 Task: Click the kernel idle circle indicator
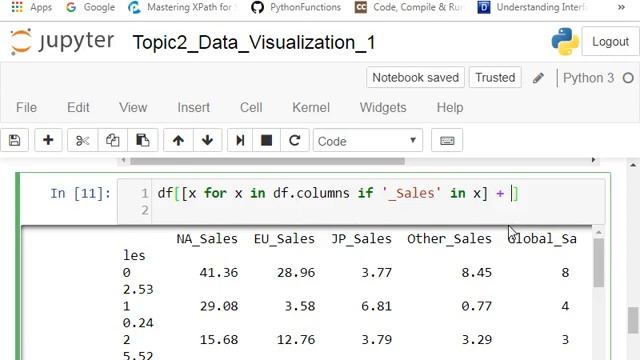(628, 78)
